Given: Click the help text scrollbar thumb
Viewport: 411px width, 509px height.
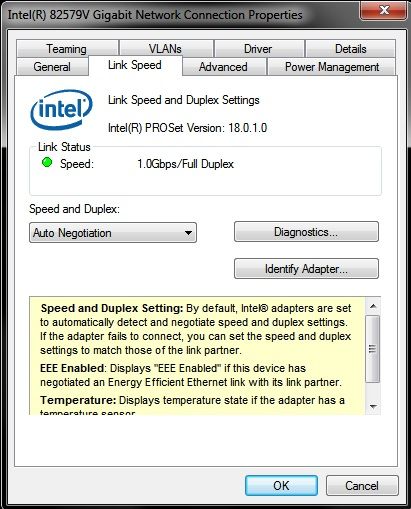Looking at the screenshot, I should coord(373,349).
